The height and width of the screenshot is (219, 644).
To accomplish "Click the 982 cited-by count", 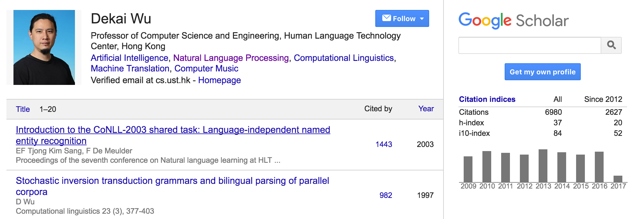I will (386, 195).
